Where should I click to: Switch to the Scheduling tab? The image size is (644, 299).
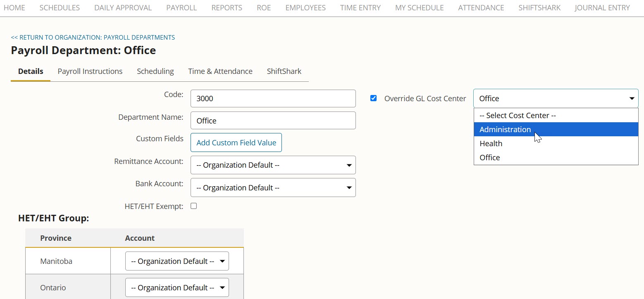pyautogui.click(x=155, y=71)
